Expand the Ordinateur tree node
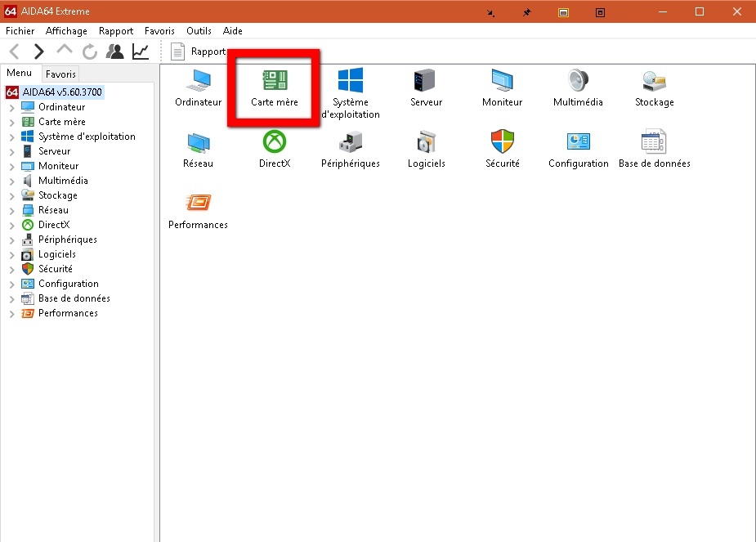This screenshot has width=756, height=542. (12, 108)
